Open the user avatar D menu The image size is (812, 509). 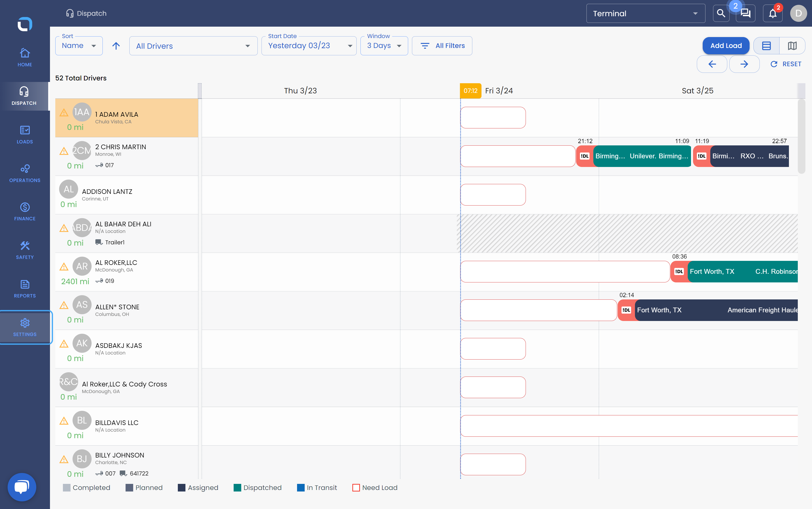coord(798,13)
